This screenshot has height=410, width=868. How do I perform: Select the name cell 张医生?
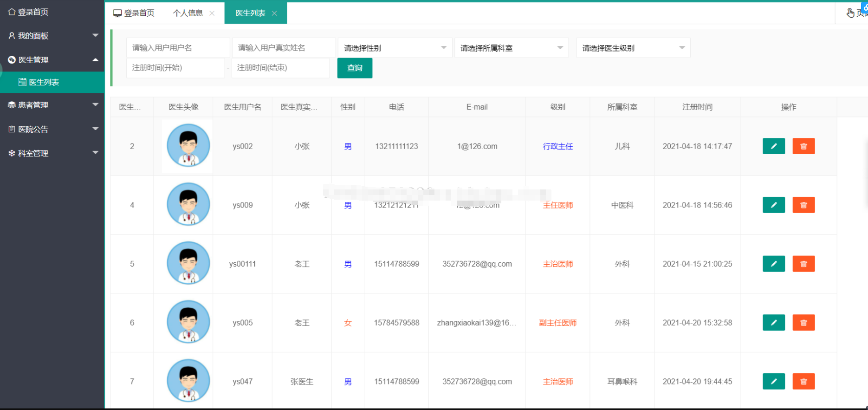[x=302, y=382]
